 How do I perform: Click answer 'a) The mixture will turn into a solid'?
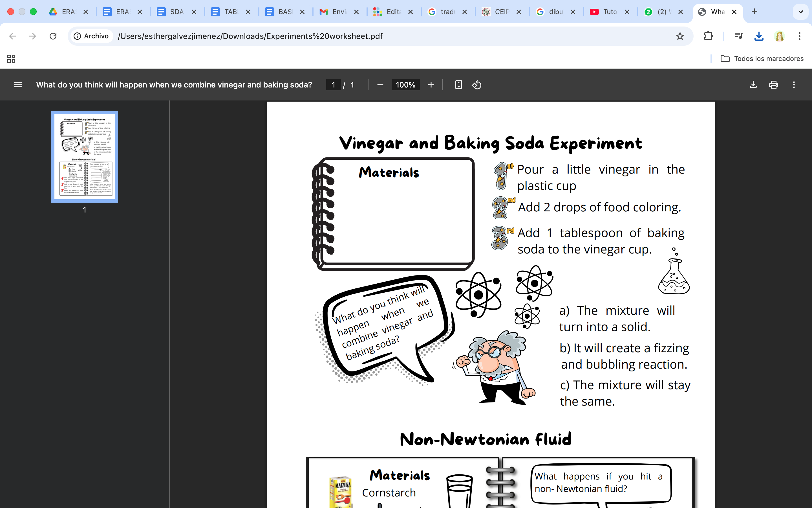tap(617, 319)
